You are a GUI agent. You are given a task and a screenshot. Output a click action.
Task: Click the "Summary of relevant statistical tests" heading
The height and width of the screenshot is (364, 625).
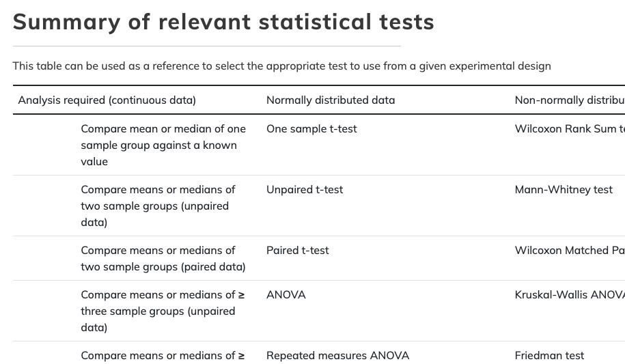click(223, 22)
